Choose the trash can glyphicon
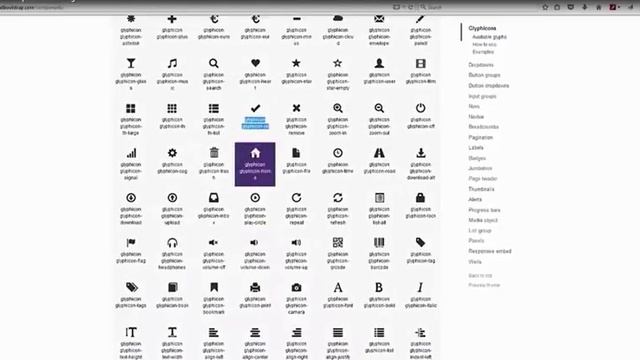The image size is (640, 360). 213,153
